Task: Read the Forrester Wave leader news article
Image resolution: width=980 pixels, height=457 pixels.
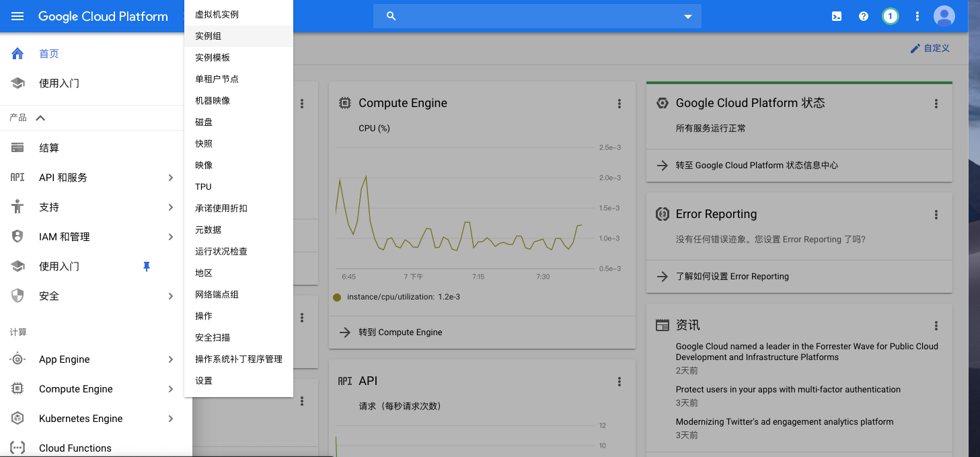Action: (807, 352)
